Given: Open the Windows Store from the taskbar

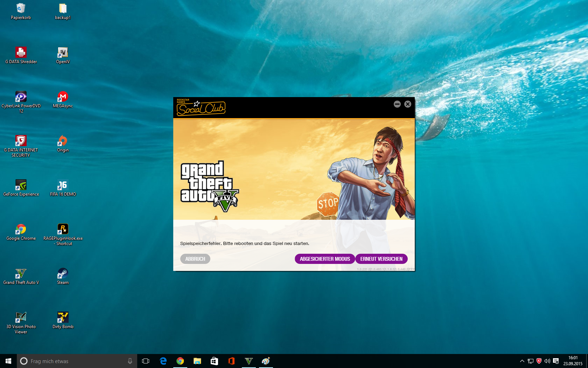Looking at the screenshot, I should click(214, 361).
